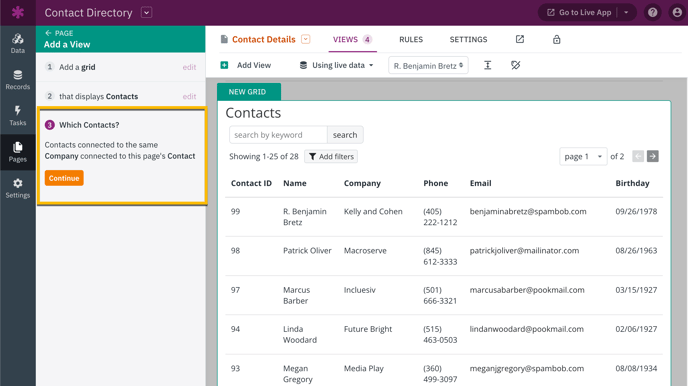Click the Phone column header
The height and width of the screenshot is (386, 688).
[436, 183]
